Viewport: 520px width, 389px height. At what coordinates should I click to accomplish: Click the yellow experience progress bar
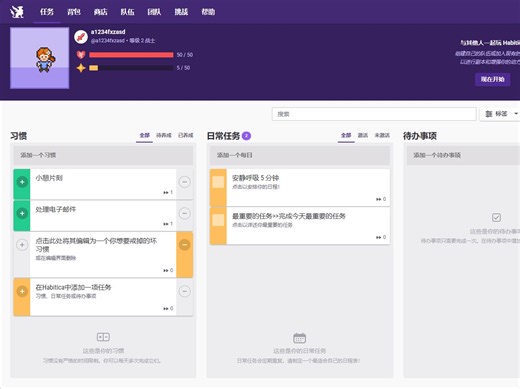[131, 68]
